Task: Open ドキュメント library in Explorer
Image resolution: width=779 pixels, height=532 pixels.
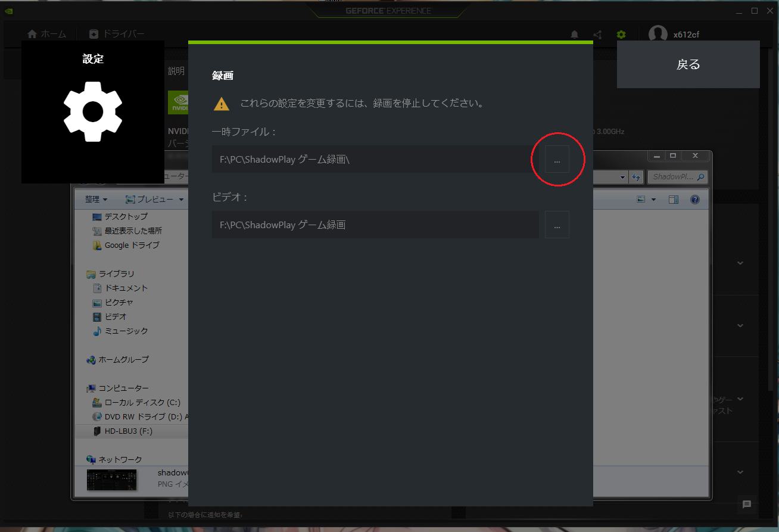Action: (x=120, y=288)
